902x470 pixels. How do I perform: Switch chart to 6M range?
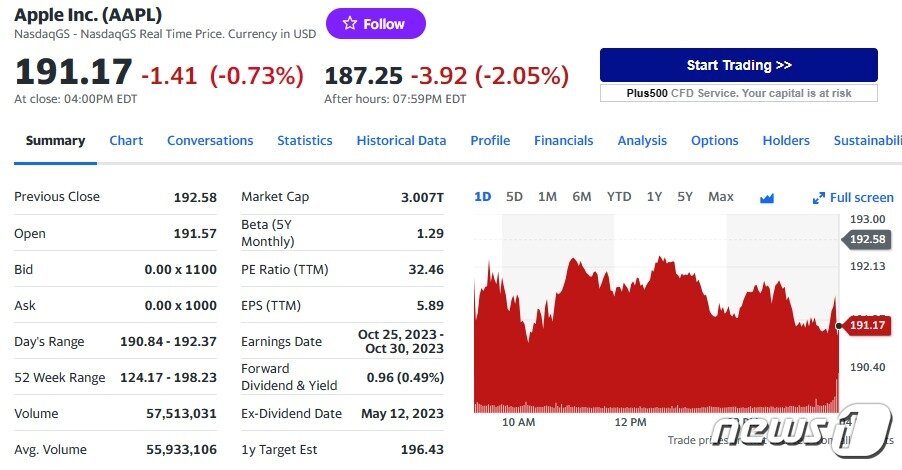click(x=582, y=197)
